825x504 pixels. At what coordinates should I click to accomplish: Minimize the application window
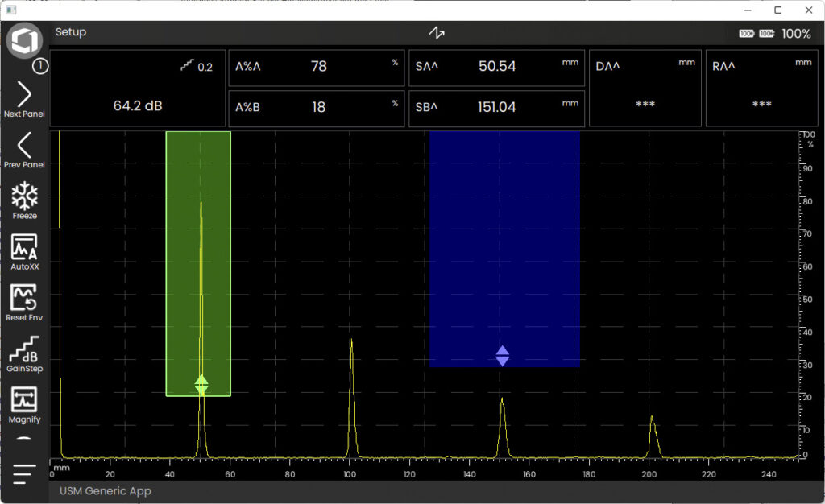(748, 10)
